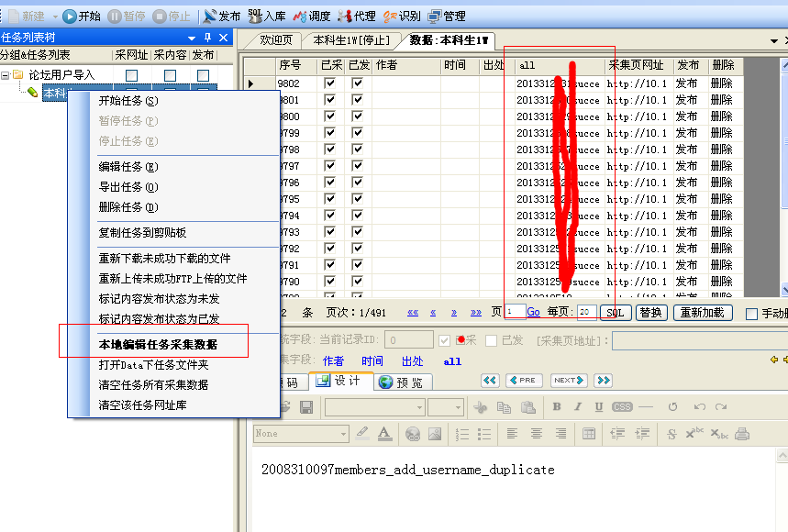Toggle 已发 checkbox in row 9802
The height and width of the screenshot is (532, 788).
(x=358, y=83)
